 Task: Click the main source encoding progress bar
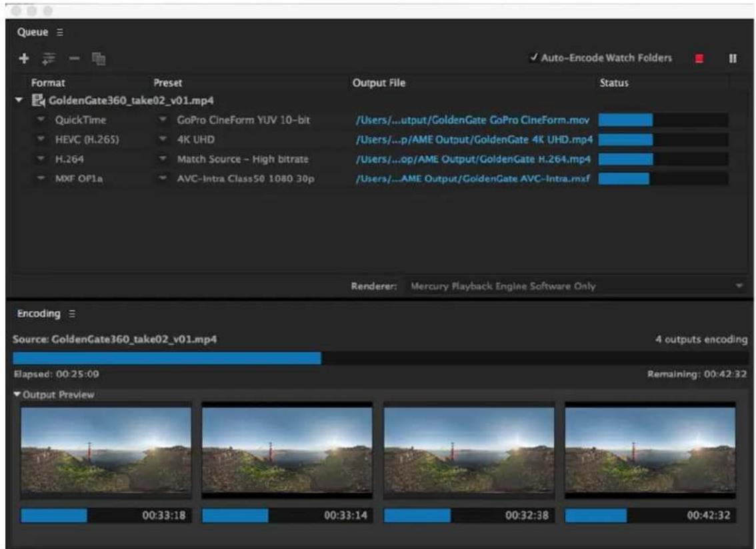(x=380, y=358)
